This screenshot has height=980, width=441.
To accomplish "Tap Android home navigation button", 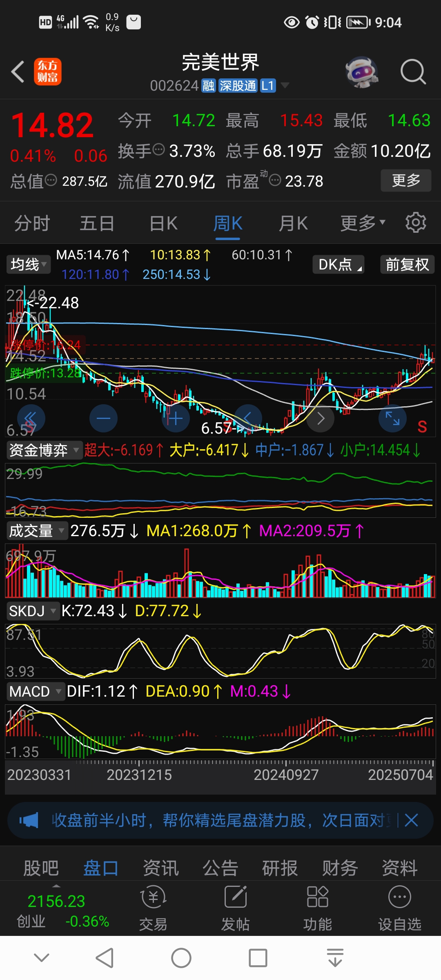I will 181,958.
